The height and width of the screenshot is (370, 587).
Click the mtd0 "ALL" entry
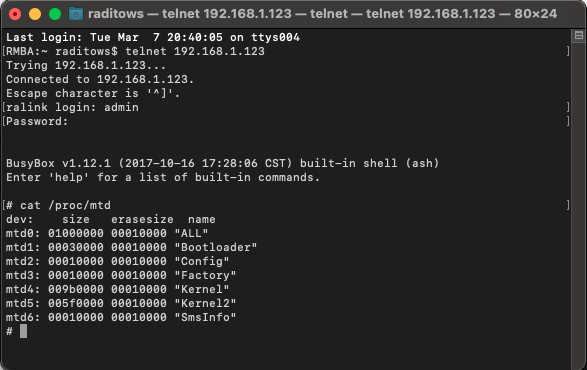107,234
